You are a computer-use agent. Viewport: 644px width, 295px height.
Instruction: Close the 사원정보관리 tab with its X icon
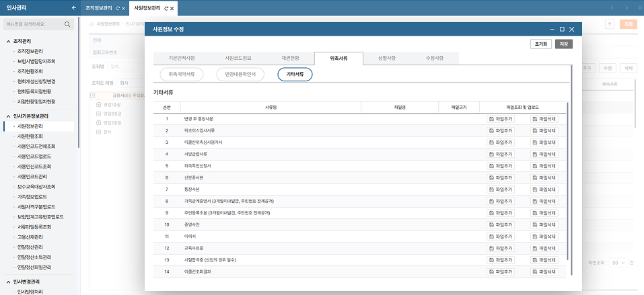tap(172, 8)
